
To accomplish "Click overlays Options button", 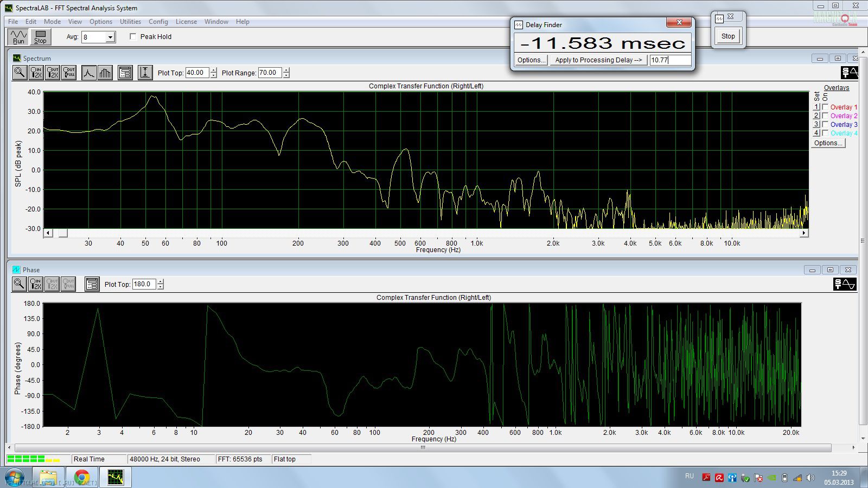I will pyautogui.click(x=828, y=143).
